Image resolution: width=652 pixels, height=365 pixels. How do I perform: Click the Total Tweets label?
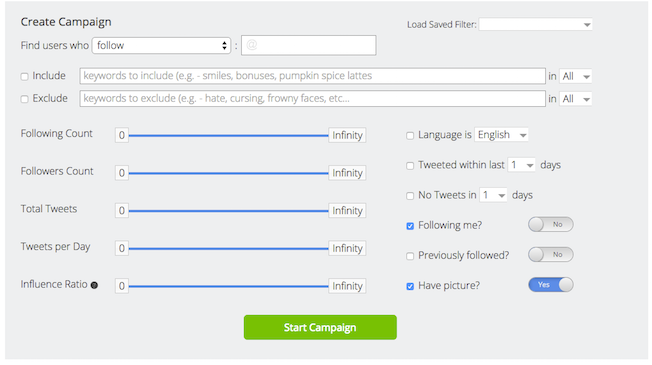pos(49,209)
